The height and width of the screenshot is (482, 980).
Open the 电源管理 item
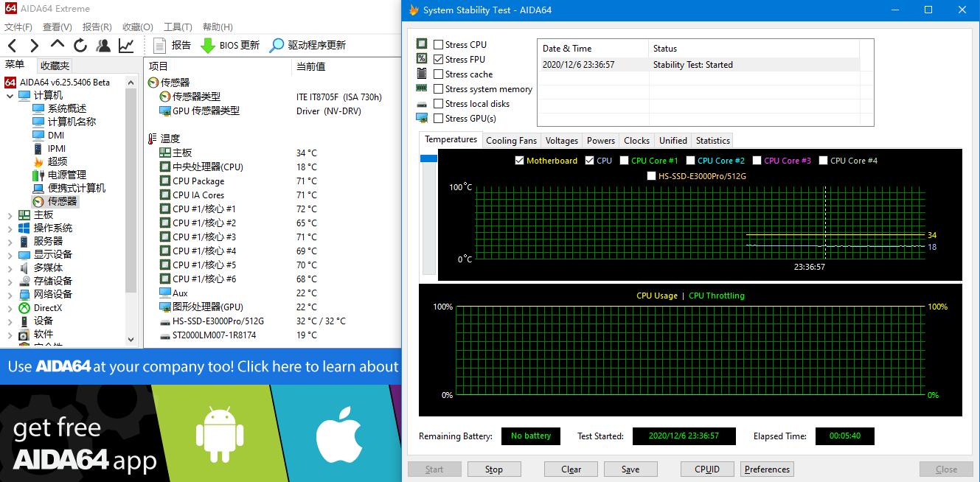[x=67, y=175]
